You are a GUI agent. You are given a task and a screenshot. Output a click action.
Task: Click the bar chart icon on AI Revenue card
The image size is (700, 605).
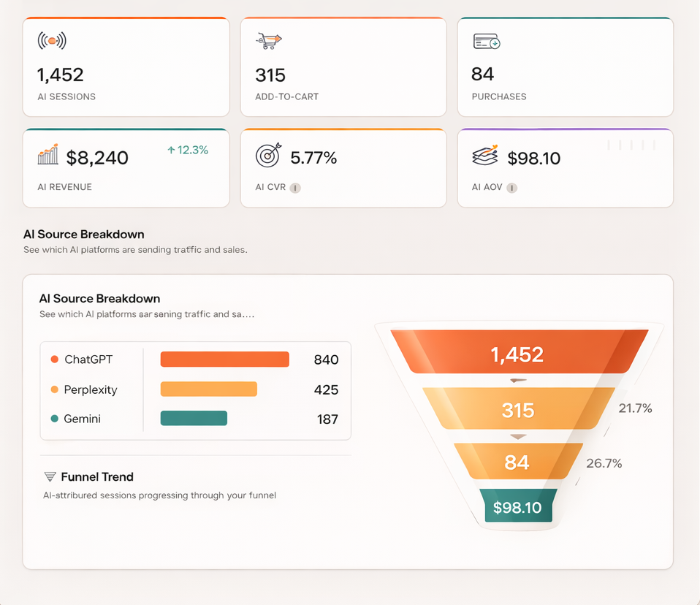[47, 155]
